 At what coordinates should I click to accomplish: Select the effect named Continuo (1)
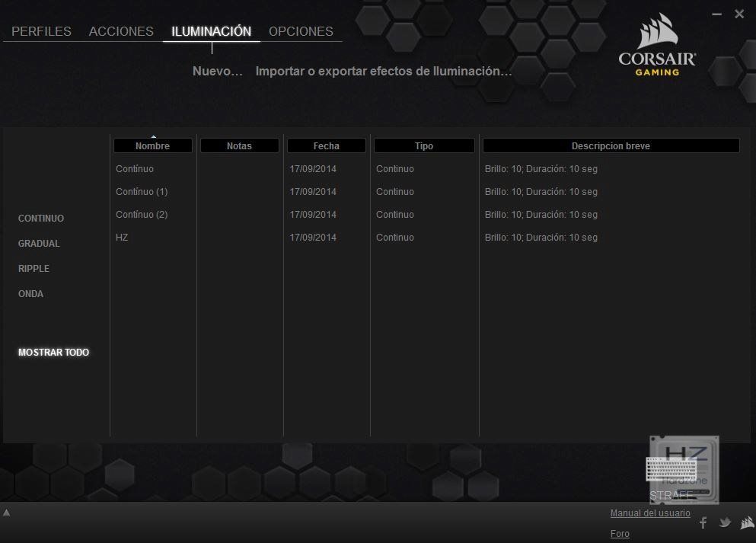pyautogui.click(x=142, y=191)
